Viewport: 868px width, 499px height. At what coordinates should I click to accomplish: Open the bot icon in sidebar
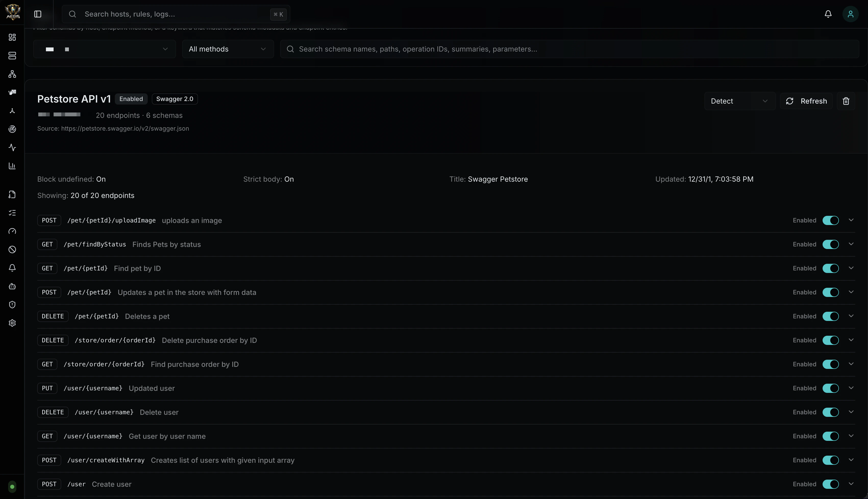click(12, 286)
